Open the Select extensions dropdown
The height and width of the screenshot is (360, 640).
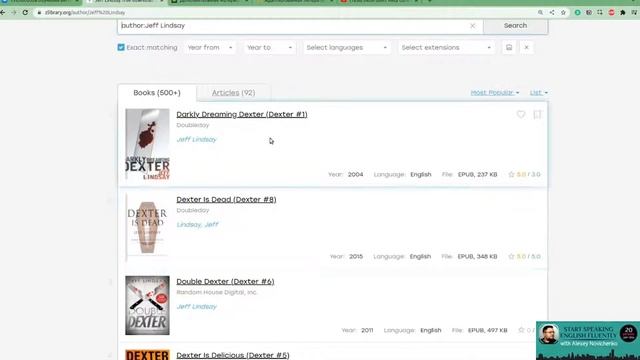coord(446,48)
